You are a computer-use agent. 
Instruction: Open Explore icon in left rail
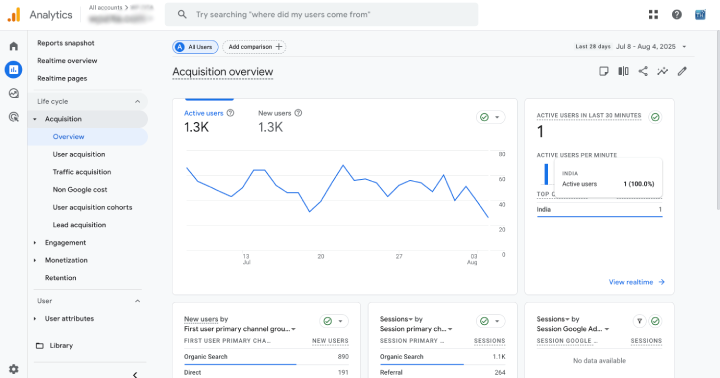14,93
